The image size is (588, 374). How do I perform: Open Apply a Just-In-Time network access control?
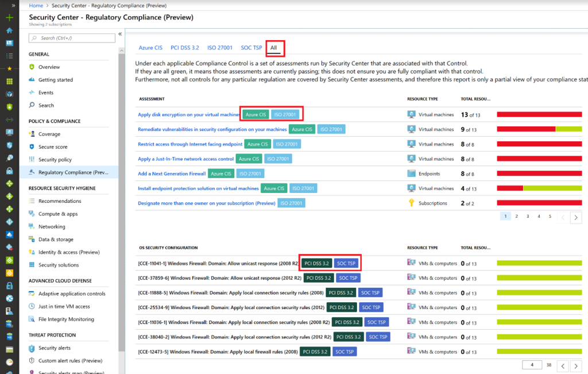pyautogui.click(x=185, y=159)
